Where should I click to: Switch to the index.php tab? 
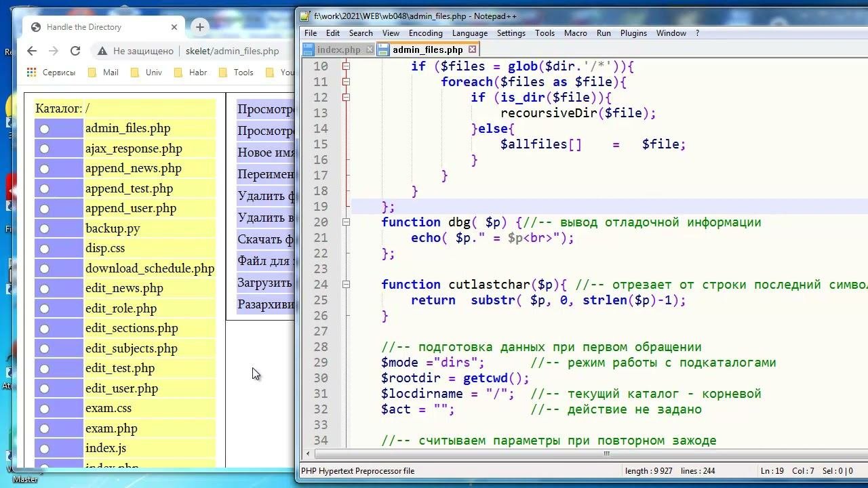[338, 49]
